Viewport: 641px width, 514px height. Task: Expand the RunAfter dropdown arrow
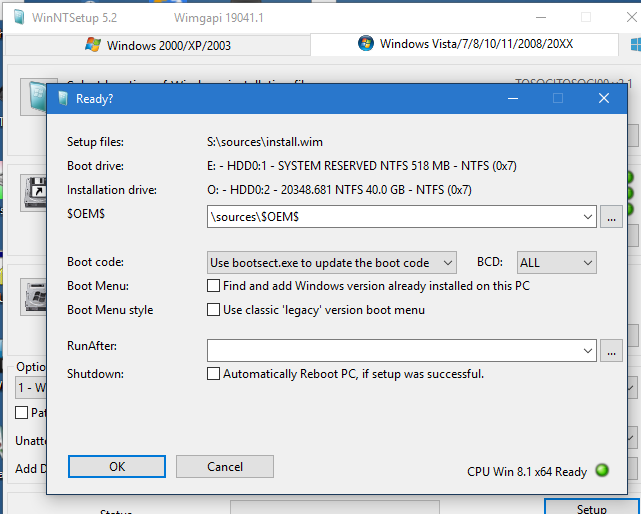[x=588, y=350]
